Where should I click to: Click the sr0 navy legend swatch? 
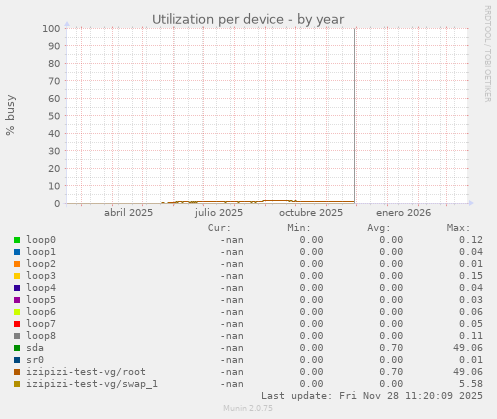pyautogui.click(x=17, y=360)
